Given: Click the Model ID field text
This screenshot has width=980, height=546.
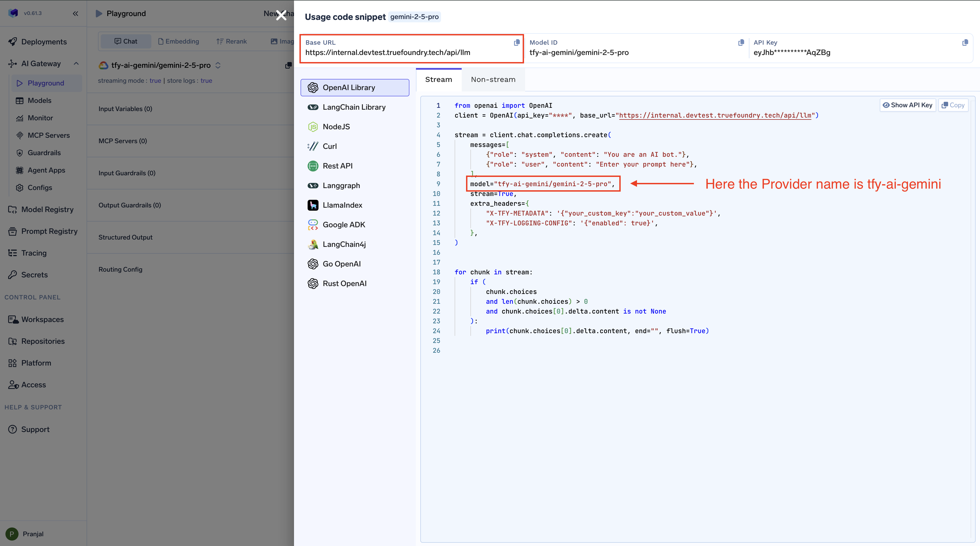Looking at the screenshot, I should pos(579,53).
